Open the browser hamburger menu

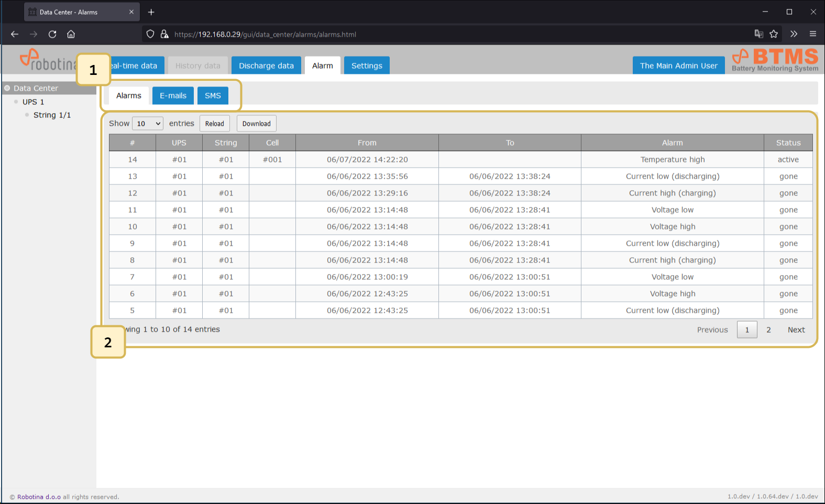coord(812,34)
